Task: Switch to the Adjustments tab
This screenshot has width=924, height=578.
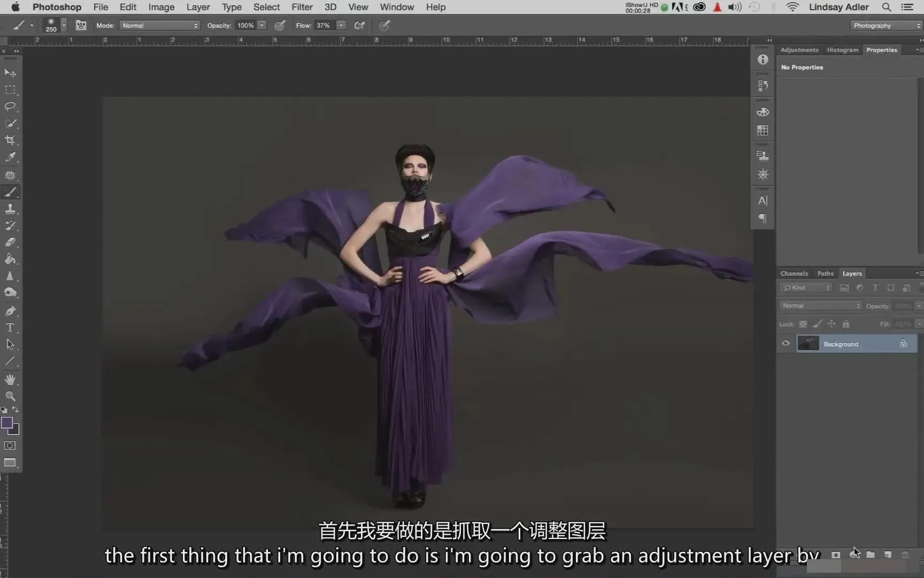Action: [x=799, y=50]
